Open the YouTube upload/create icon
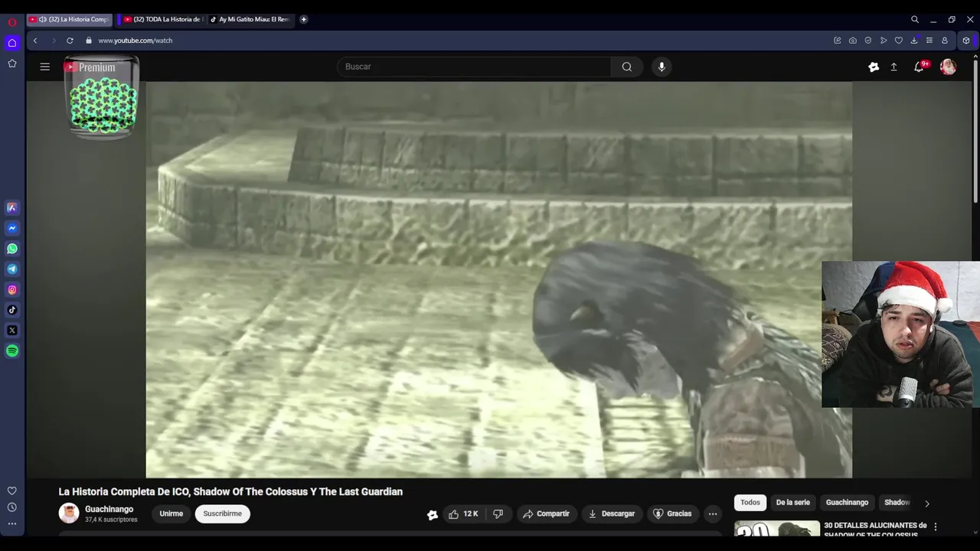 coord(893,67)
